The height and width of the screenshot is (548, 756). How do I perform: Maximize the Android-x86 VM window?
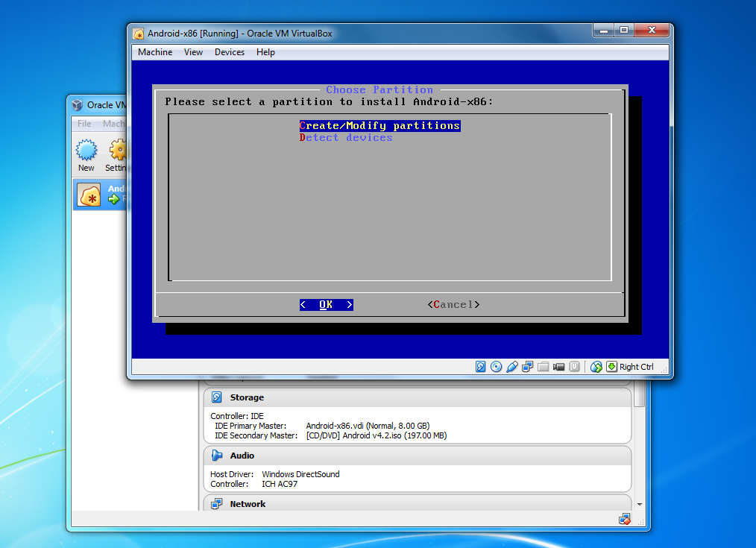[624, 30]
